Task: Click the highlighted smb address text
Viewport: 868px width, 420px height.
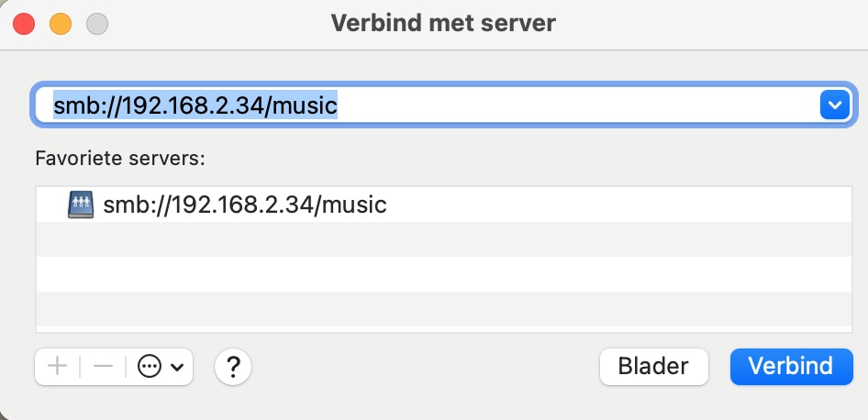Action: click(x=195, y=105)
